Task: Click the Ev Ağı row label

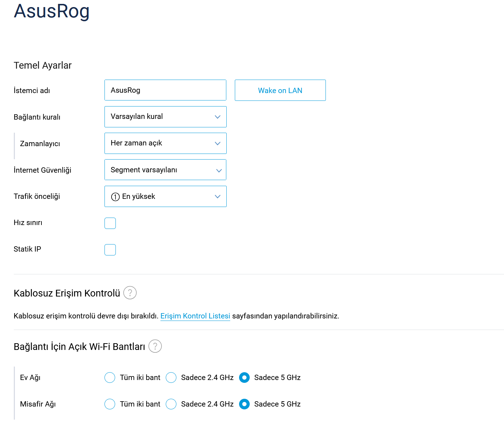Action: (30, 378)
